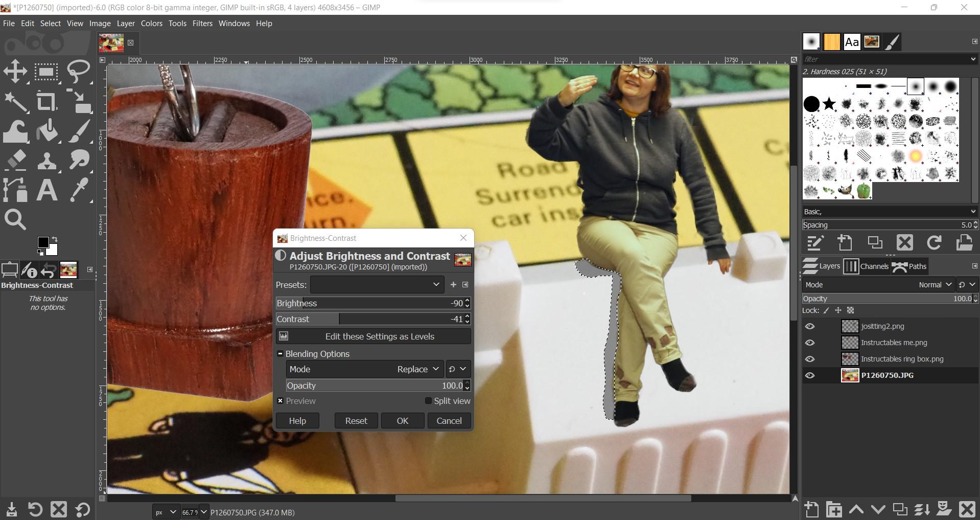Hide the Instructables me.png layer
This screenshot has width=980, height=520.
click(x=810, y=343)
